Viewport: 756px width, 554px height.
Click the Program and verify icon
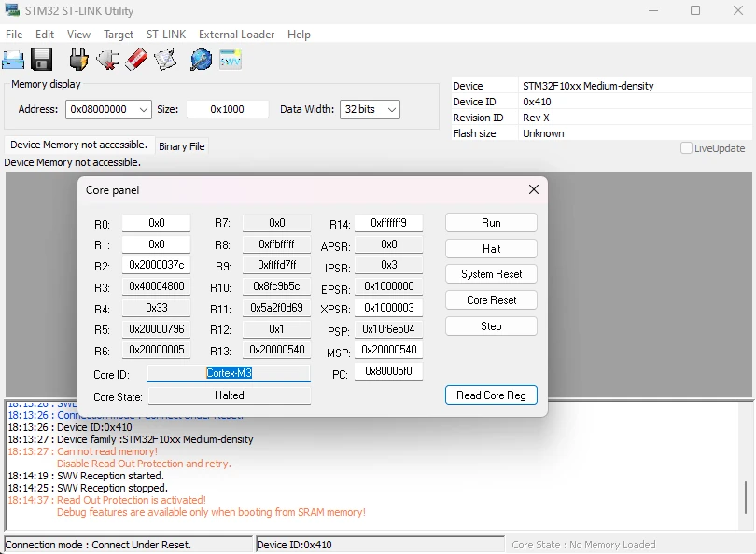(165, 61)
